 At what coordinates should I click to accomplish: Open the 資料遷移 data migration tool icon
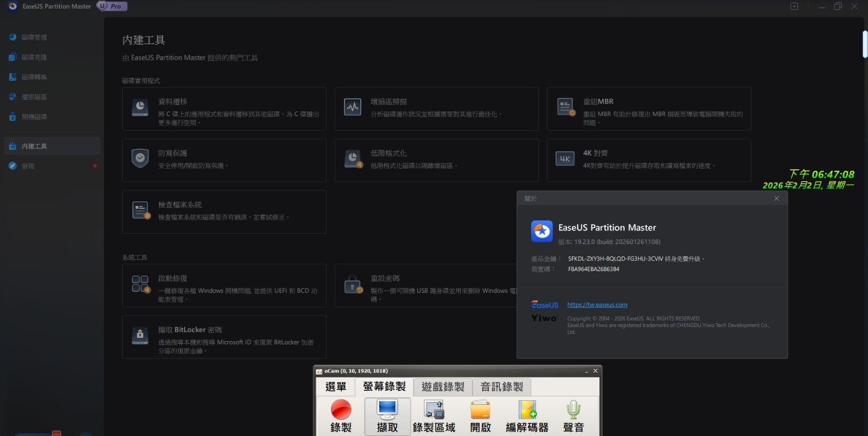click(x=140, y=107)
